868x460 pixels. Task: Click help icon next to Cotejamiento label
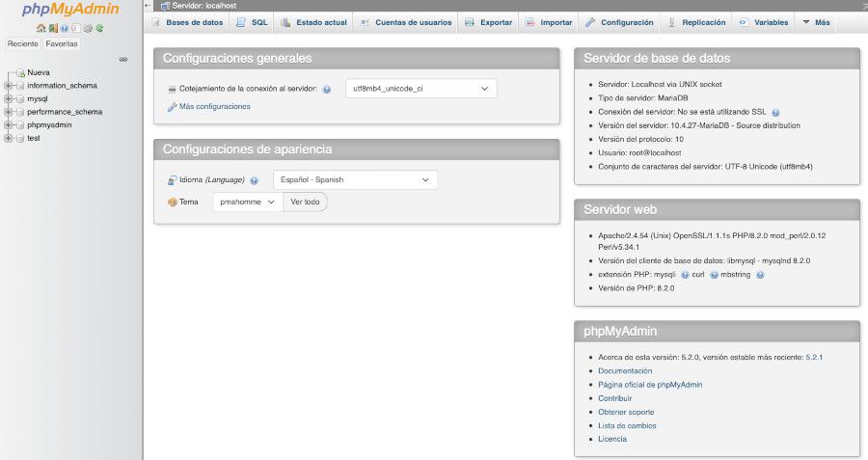click(327, 89)
